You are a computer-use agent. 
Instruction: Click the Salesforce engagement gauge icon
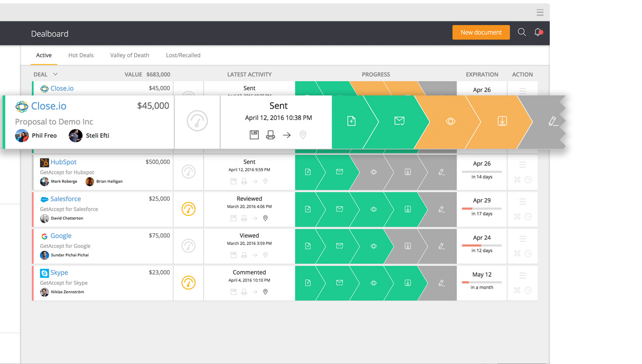pos(188,209)
